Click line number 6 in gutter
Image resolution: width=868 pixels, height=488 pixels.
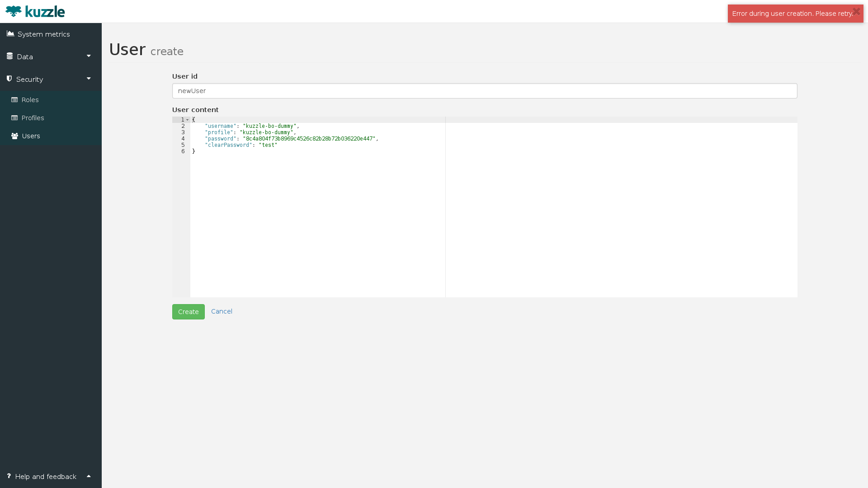[x=183, y=151]
